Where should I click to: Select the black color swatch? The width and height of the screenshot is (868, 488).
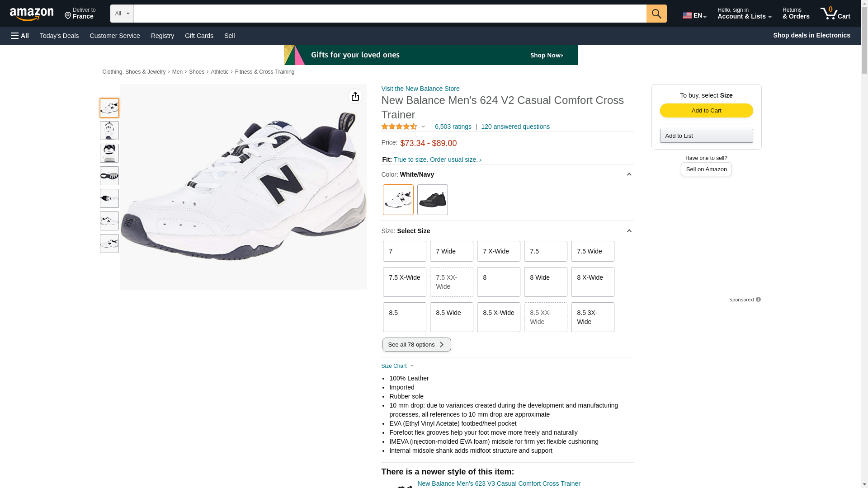(432, 200)
